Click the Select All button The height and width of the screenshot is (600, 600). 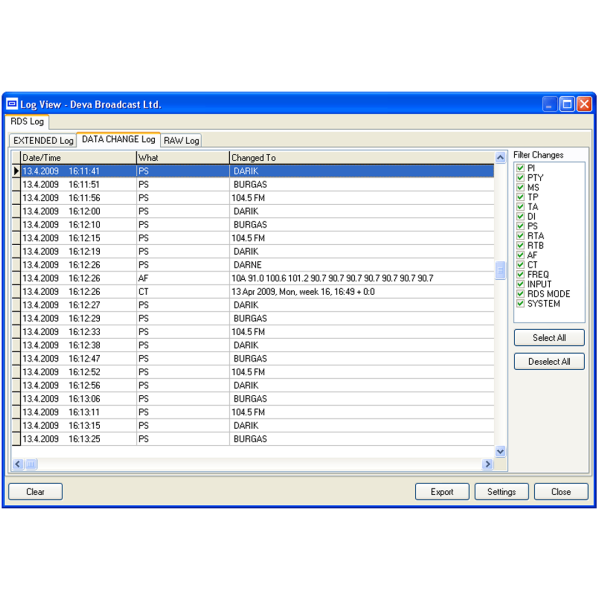point(549,338)
